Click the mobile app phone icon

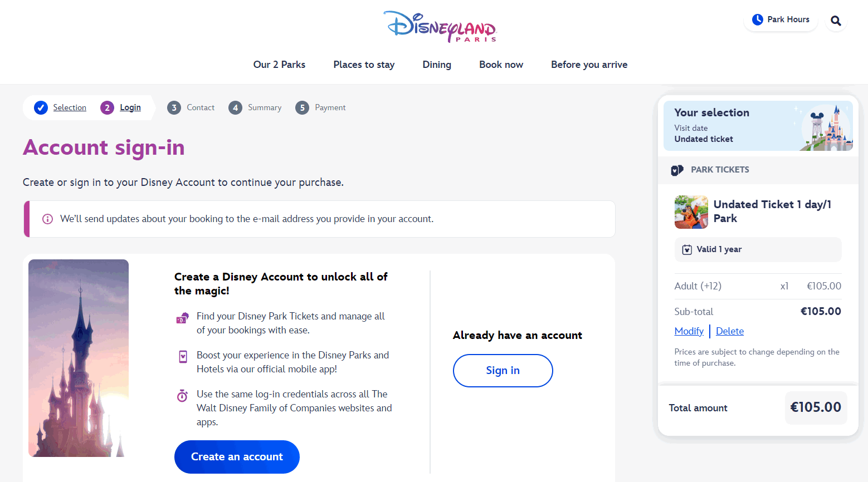pos(183,356)
